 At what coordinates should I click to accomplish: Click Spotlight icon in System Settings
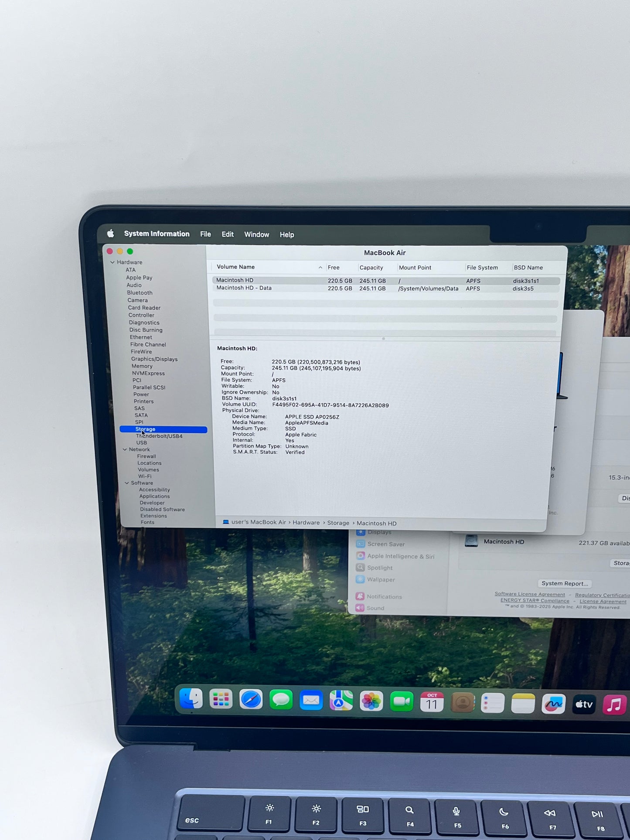point(360,568)
